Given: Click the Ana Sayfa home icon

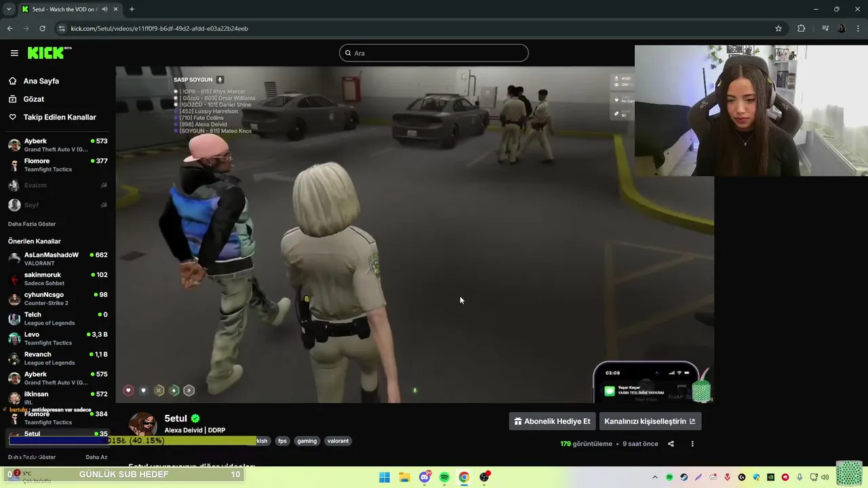Looking at the screenshot, I should click(13, 81).
